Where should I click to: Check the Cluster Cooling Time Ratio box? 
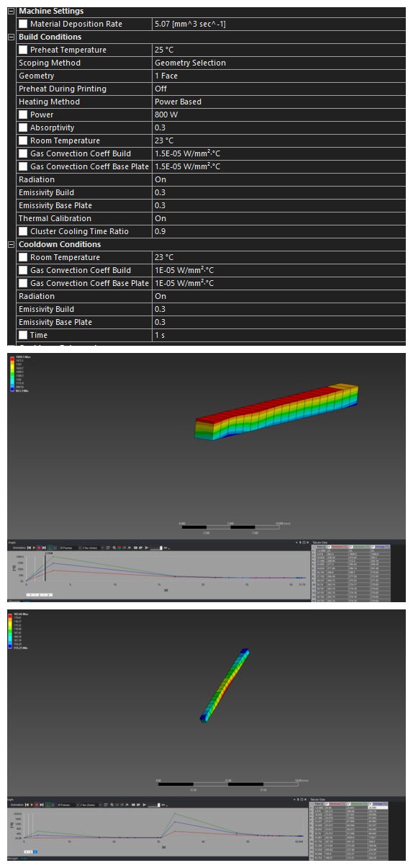pyautogui.click(x=23, y=231)
